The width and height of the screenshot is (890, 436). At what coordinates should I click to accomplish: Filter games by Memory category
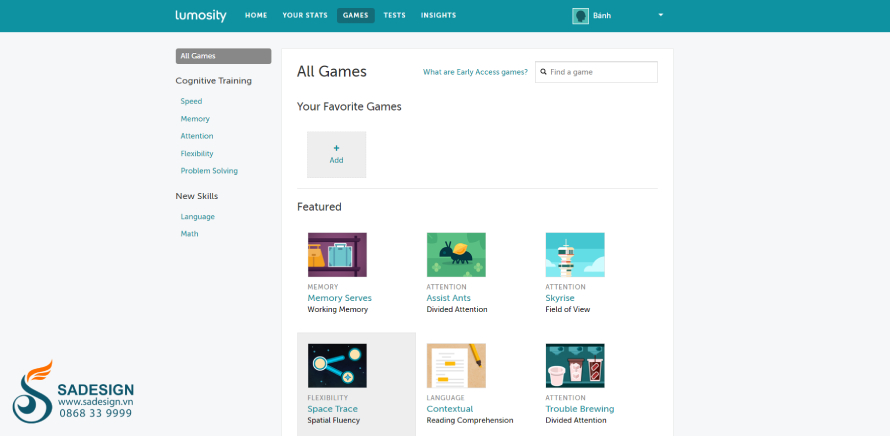195,119
